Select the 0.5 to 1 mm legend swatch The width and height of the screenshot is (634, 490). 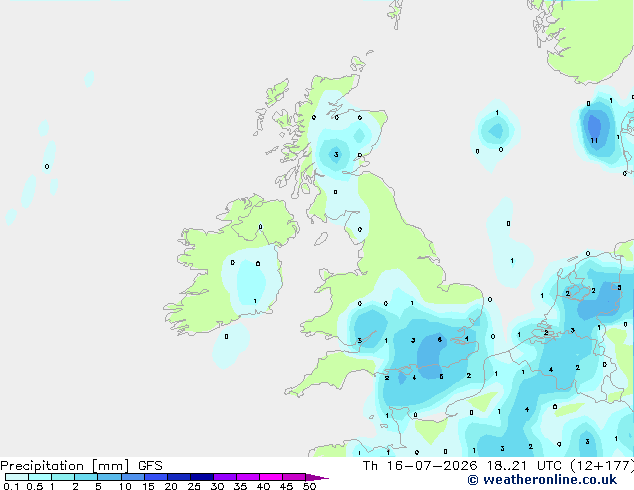pyautogui.click(x=40, y=477)
